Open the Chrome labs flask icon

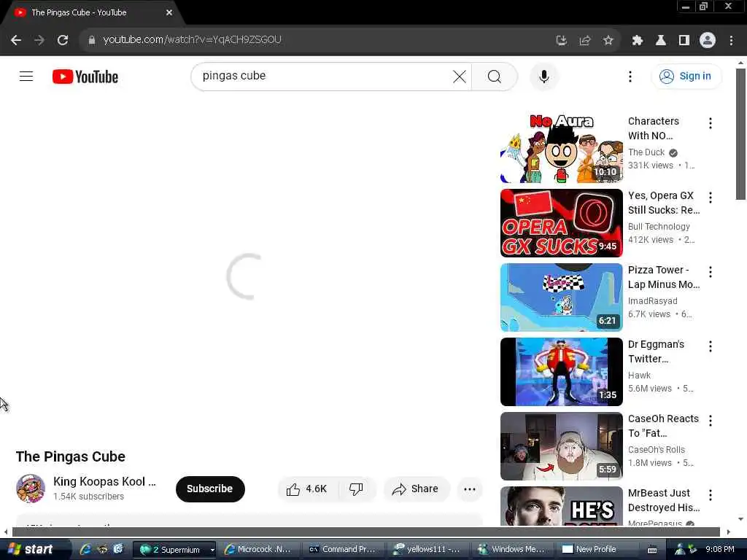click(x=661, y=41)
